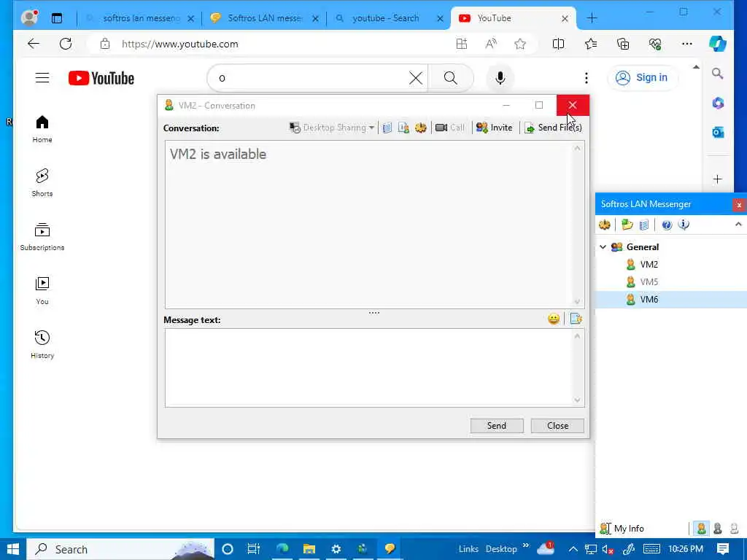Open File Explorer from taskbar
This screenshot has width=747, height=560.
[x=309, y=549]
